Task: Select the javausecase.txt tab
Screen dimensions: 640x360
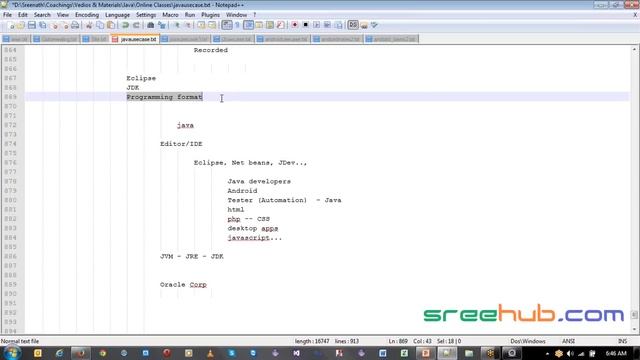Action: [x=135, y=39]
